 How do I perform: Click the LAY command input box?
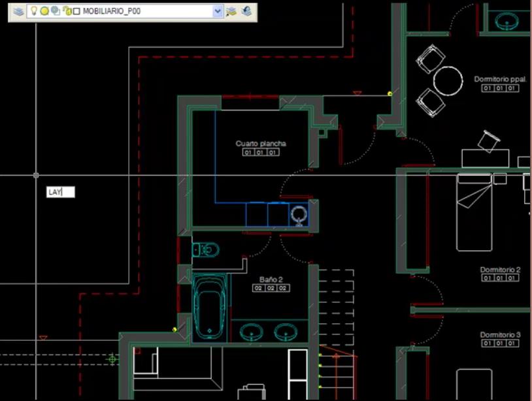pos(60,192)
